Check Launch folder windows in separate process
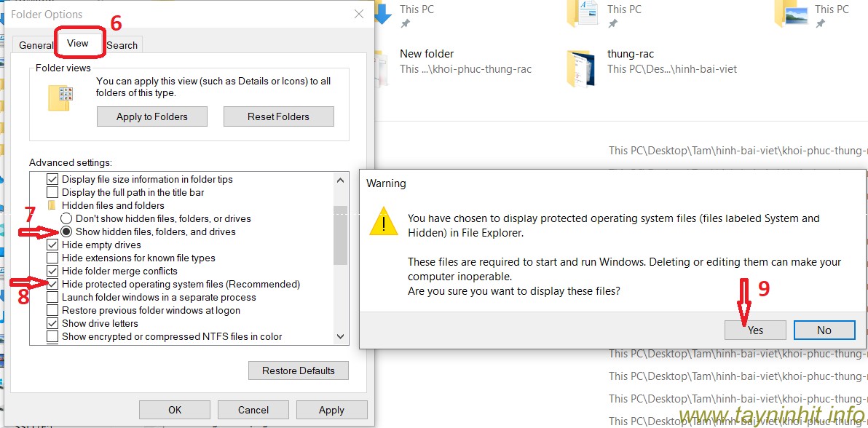This screenshot has width=868, height=428. (x=52, y=297)
